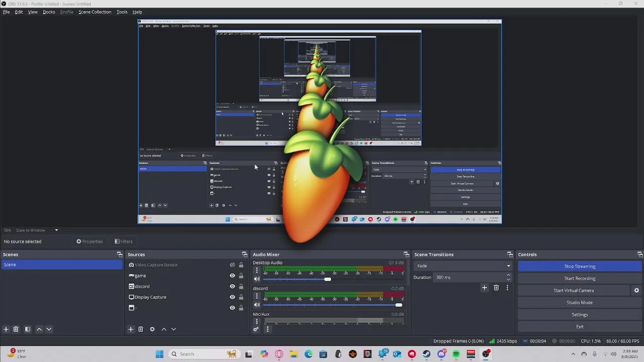Open the Tools menu
This screenshot has height=362, width=644.
click(122, 12)
